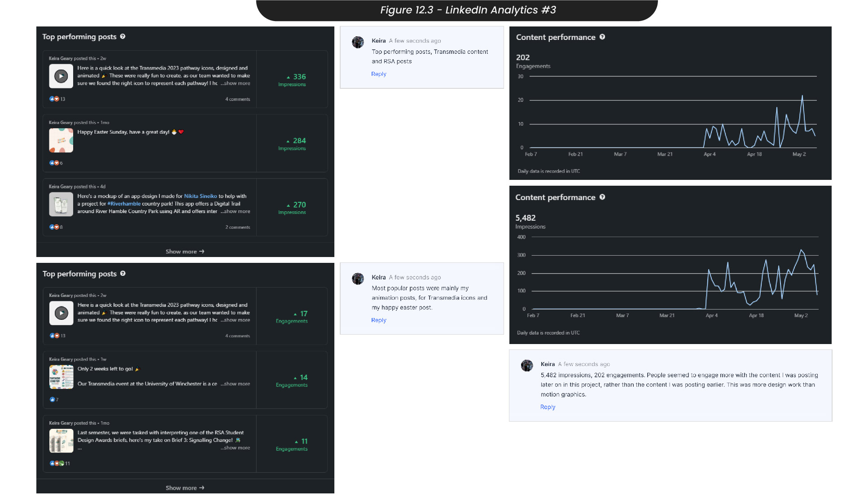Play the Transmedia pathway icons video in upper panel
Screen dimensions: 868x497
pos(61,76)
